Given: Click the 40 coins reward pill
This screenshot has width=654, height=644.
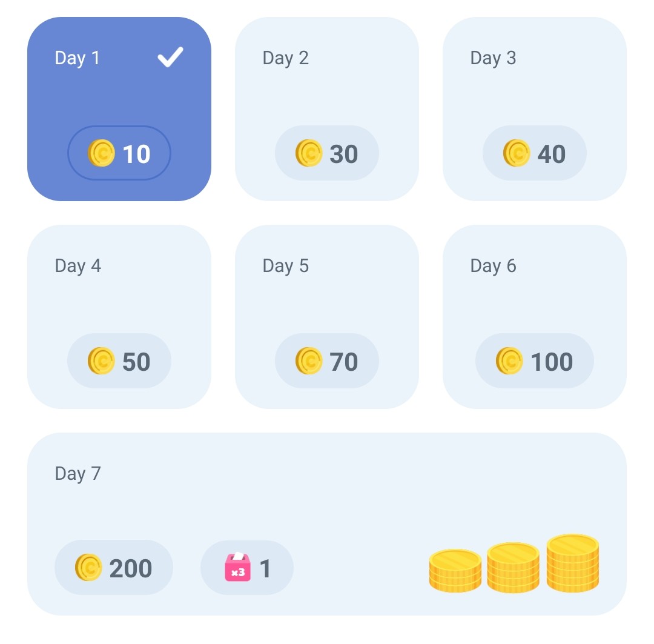Looking at the screenshot, I should [x=535, y=153].
